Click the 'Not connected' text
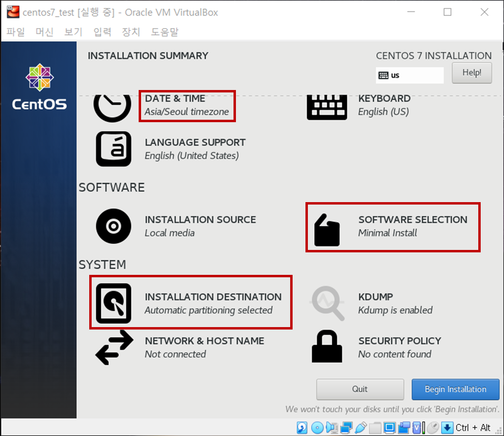 pyautogui.click(x=175, y=354)
